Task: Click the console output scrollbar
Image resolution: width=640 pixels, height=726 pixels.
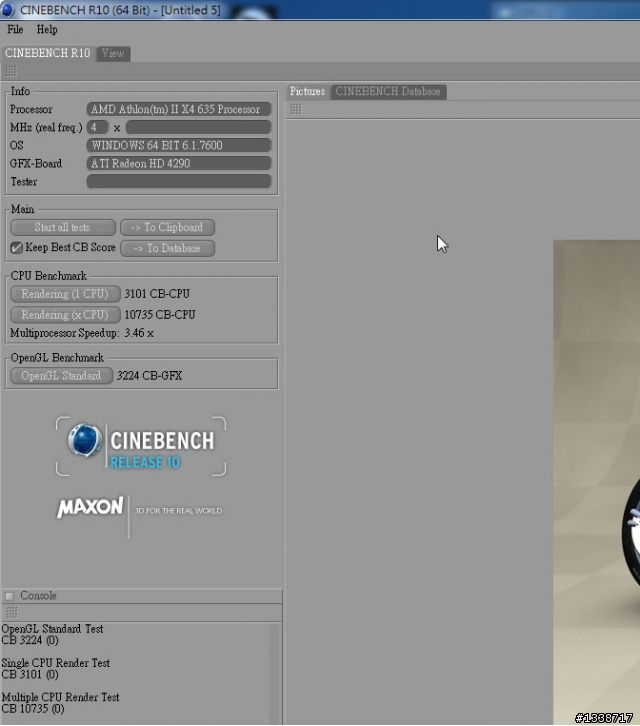Action: [274, 674]
